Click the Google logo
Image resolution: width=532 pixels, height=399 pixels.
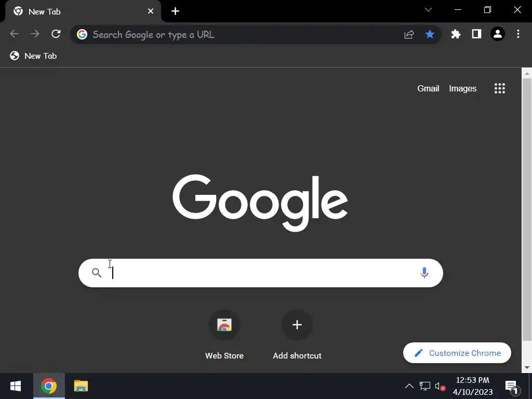(x=260, y=203)
